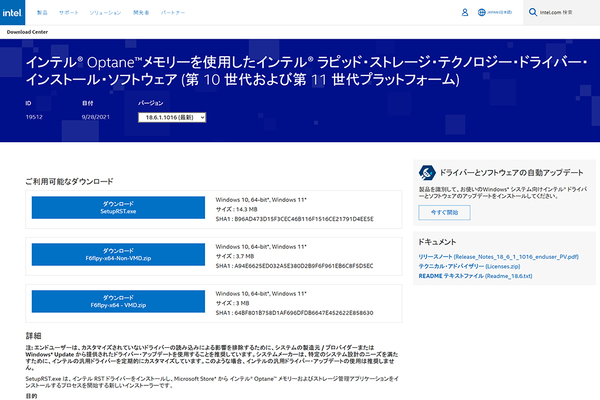Open the ソリューション menu
The image size is (600, 400).
[105, 13]
